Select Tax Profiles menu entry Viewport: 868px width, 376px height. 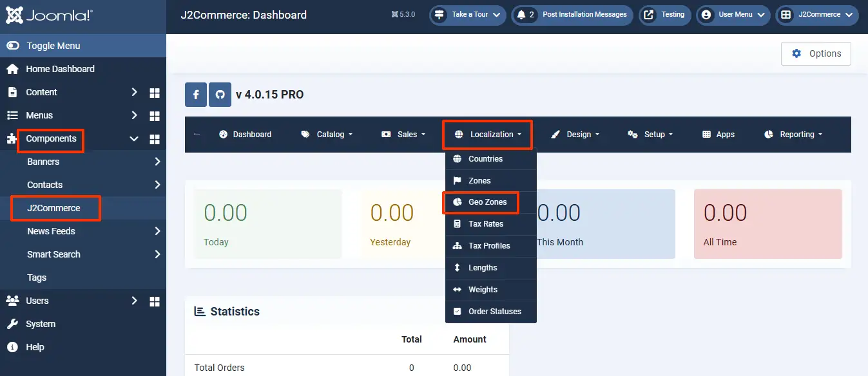491,246
